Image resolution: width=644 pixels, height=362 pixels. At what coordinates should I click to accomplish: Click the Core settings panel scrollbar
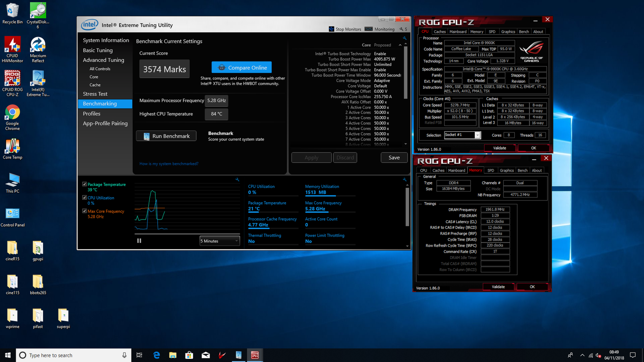(406, 73)
